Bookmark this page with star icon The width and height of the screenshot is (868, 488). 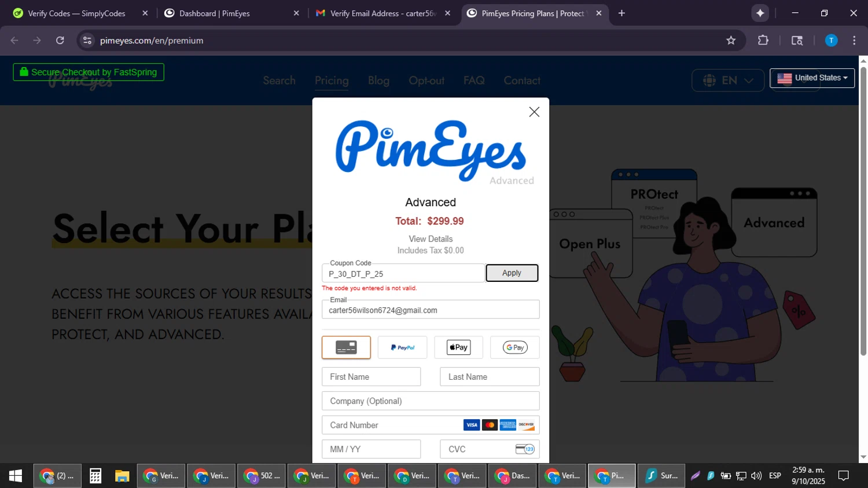coord(731,41)
